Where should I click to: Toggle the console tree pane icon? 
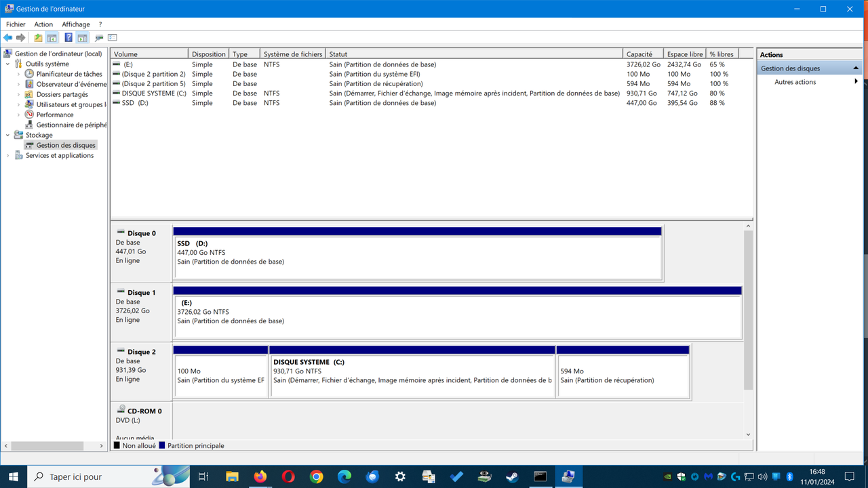point(52,37)
